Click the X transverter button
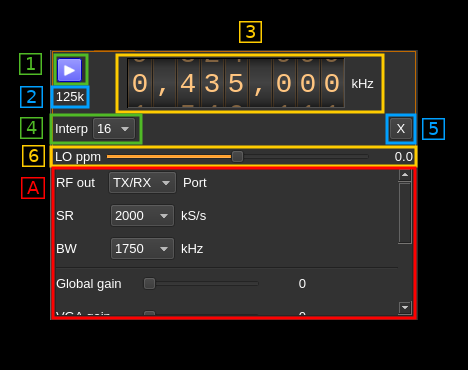The image size is (468, 370). pyautogui.click(x=401, y=129)
